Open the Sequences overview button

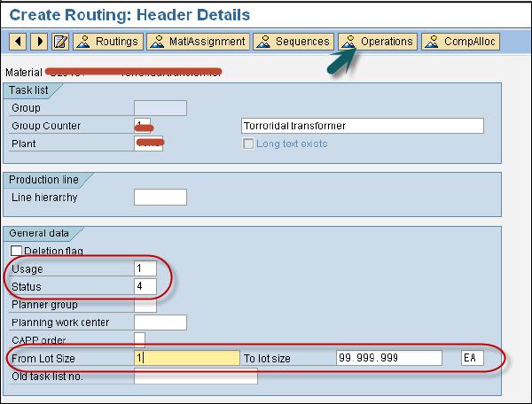tap(293, 42)
